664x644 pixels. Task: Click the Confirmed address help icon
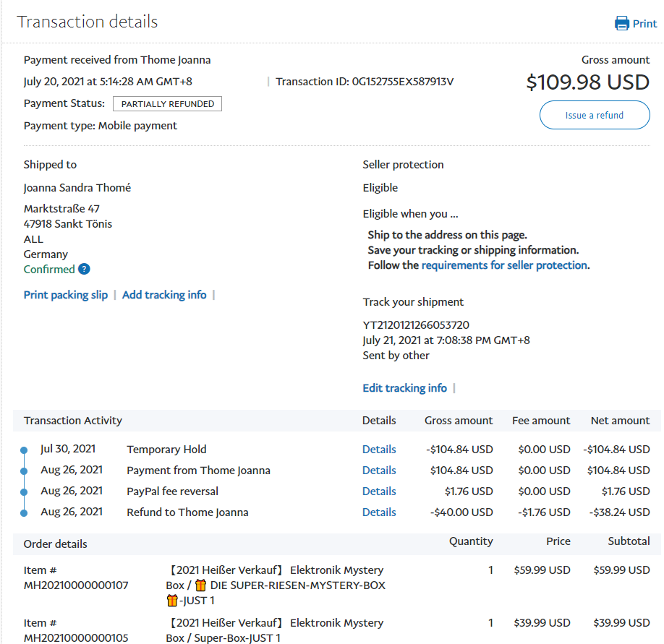(x=84, y=270)
